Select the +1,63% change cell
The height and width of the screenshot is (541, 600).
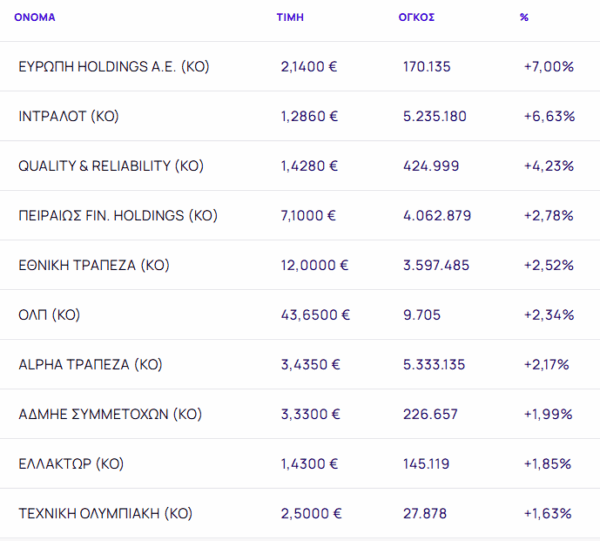(x=548, y=514)
